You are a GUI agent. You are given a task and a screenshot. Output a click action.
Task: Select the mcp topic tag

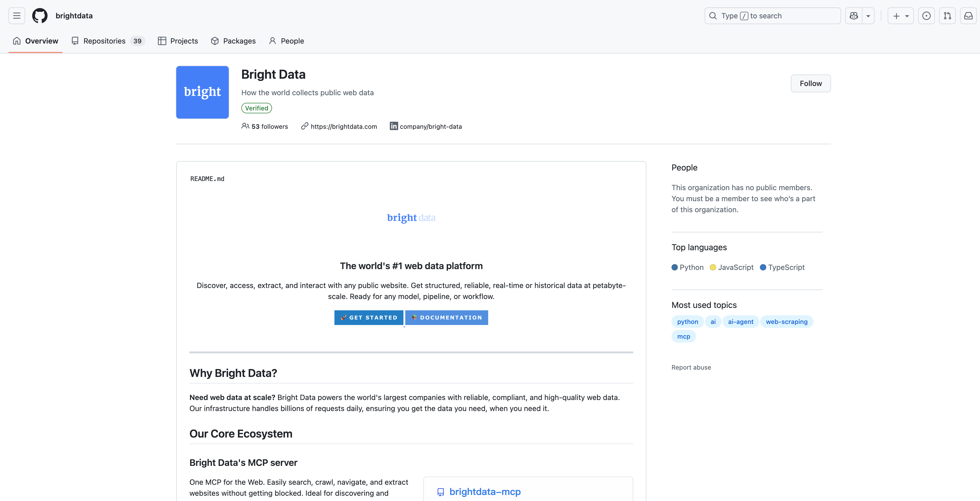[683, 337]
